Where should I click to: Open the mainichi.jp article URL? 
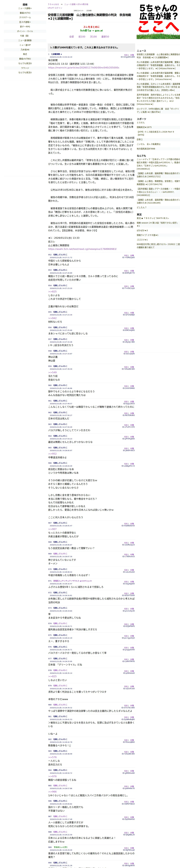pyautogui.click(x=84, y=68)
